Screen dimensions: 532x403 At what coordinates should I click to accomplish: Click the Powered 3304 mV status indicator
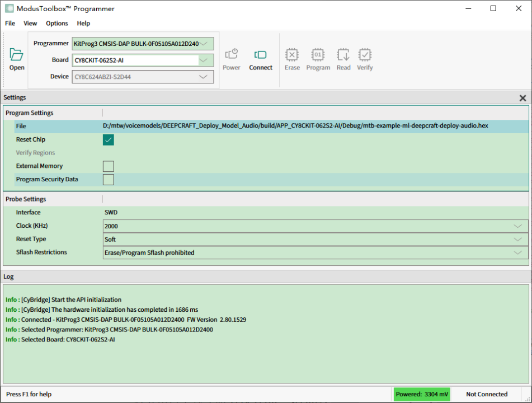[422, 394]
